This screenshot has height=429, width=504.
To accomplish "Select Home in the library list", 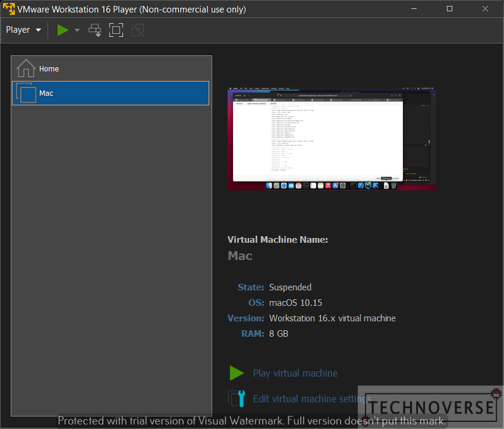I will pyautogui.click(x=111, y=68).
